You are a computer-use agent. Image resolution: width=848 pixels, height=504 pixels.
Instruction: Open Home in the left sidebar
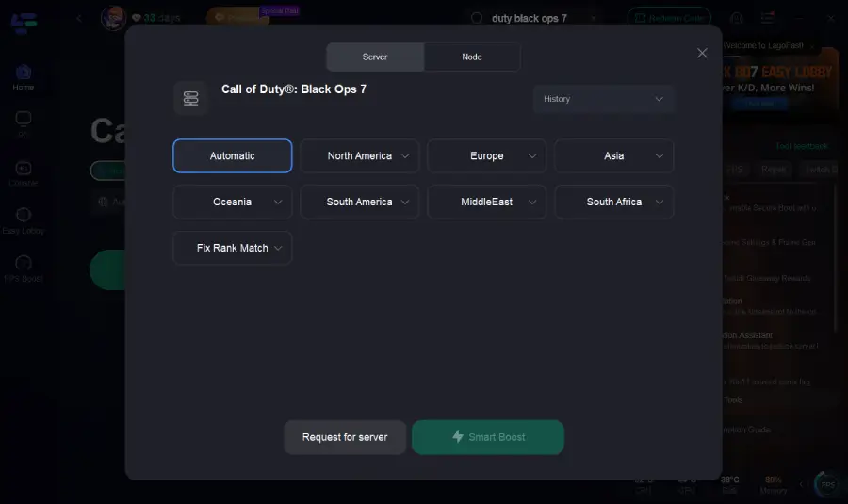pos(24,78)
